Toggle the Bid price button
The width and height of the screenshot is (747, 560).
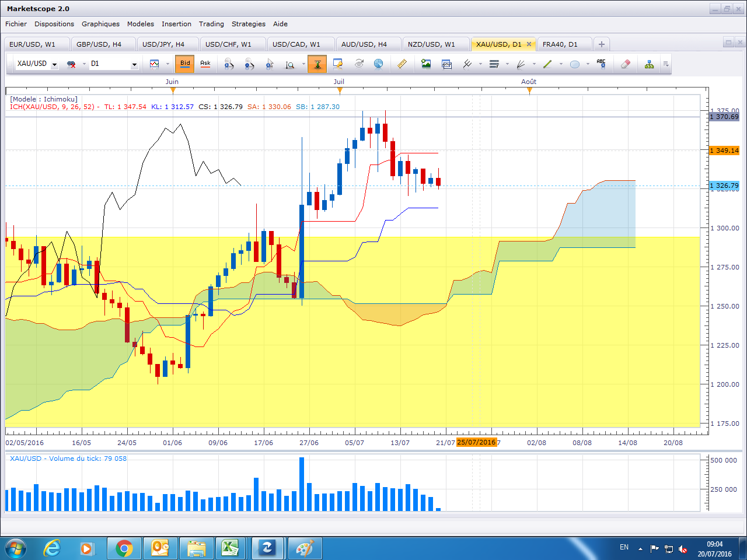pyautogui.click(x=185, y=64)
